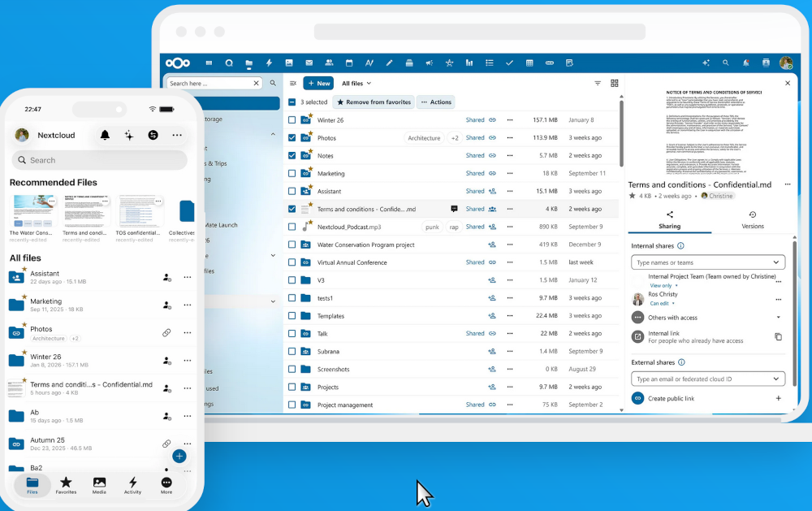Switch to the Versions tab

(753, 220)
